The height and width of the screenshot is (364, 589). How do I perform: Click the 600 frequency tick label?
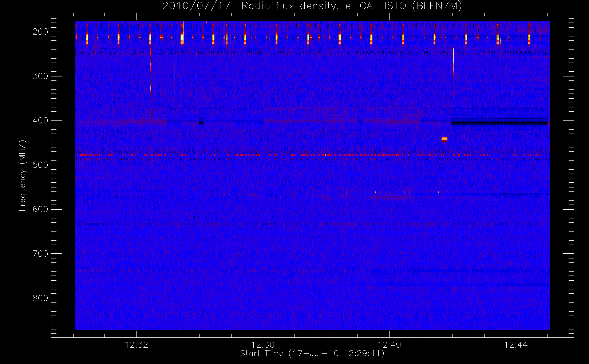40,209
